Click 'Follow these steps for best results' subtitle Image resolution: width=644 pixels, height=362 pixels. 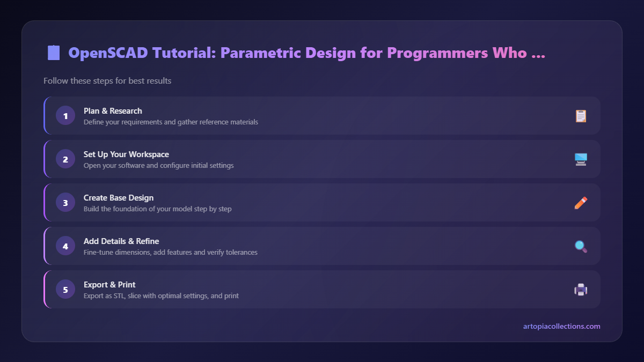click(x=107, y=81)
